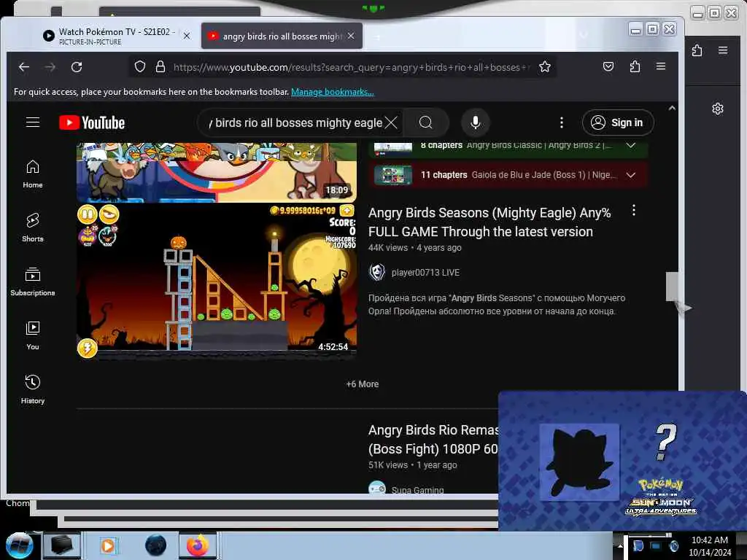Open the Extensions puzzle icon in front window
The image size is (747, 560).
pos(635,66)
